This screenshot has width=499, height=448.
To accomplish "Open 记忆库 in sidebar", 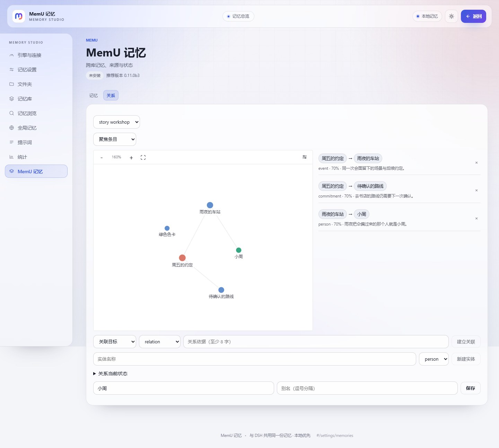I will 36,99.
